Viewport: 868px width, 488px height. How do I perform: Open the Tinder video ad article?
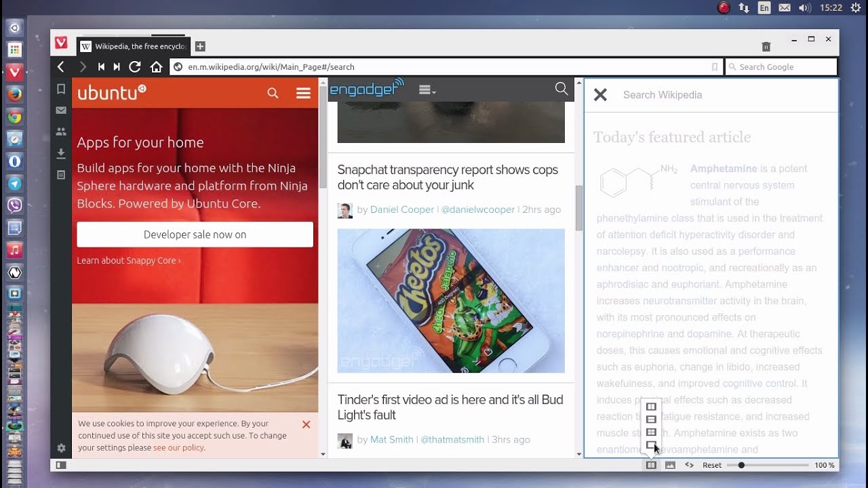[x=450, y=407]
